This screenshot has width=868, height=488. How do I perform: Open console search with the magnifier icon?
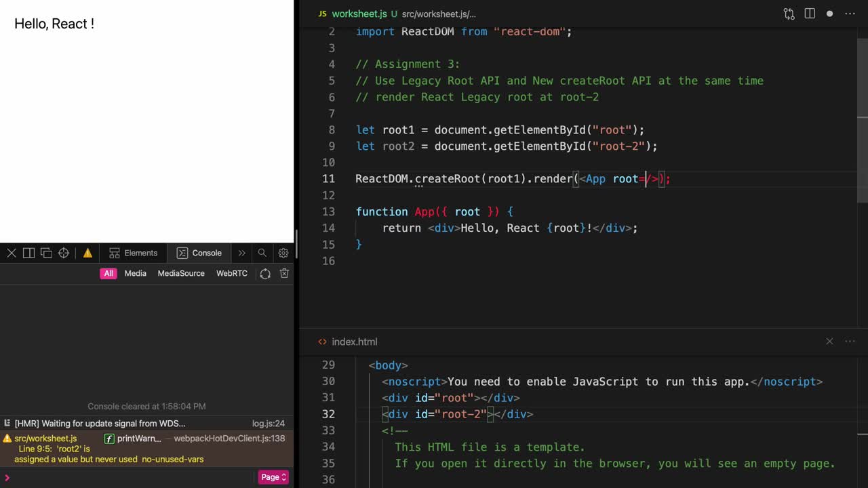tap(262, 253)
